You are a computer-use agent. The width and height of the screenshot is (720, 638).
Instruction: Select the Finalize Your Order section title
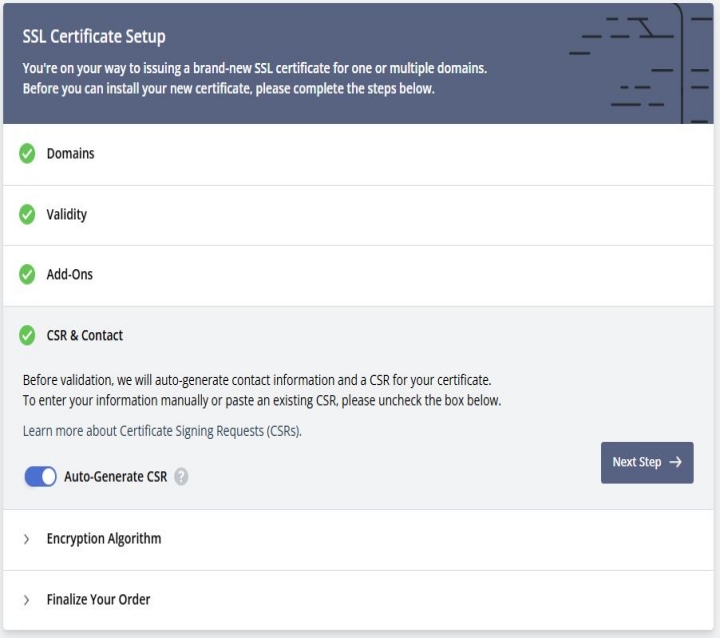[x=98, y=599]
